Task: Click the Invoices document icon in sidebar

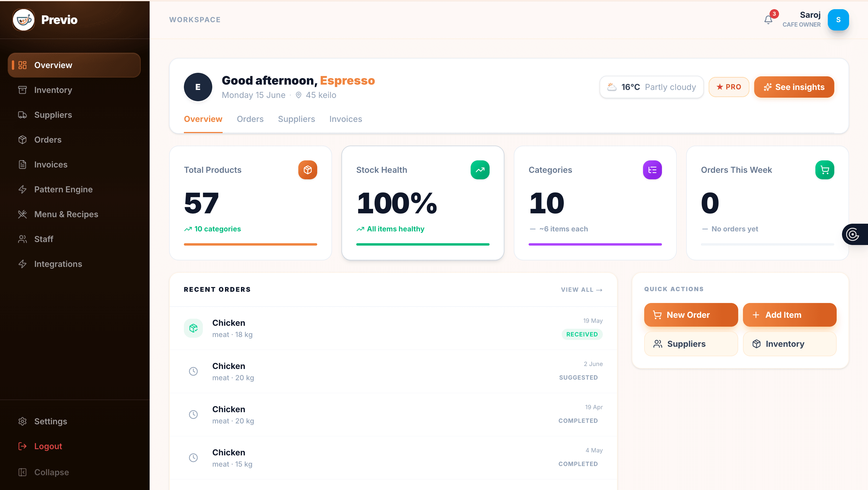Action: 22,165
